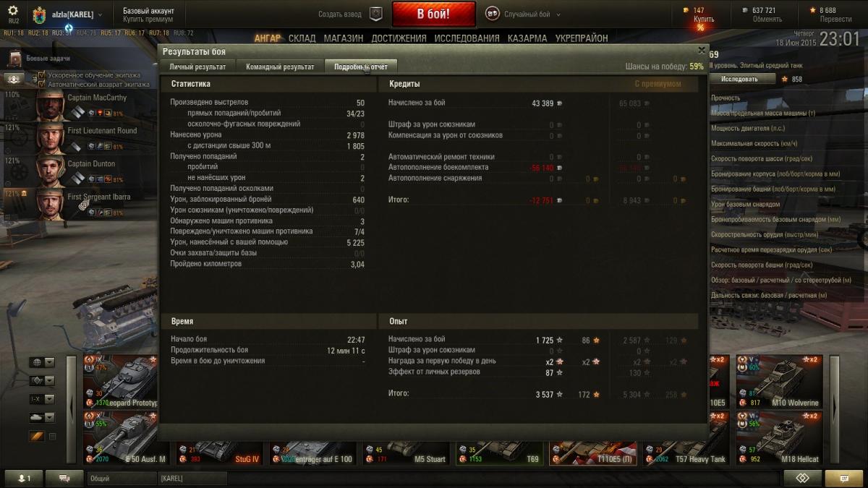Switch to the Командный результат tab
Viewport: 868px width, 488px height.
[280, 67]
